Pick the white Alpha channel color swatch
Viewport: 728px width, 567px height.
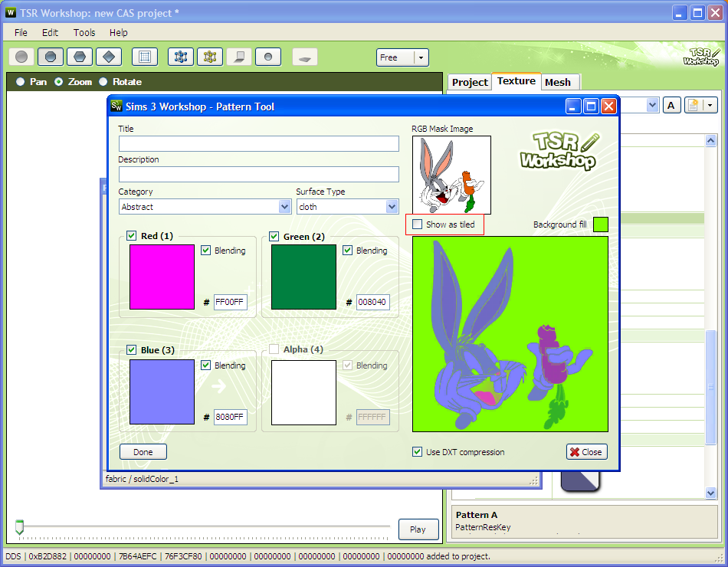[303, 392]
